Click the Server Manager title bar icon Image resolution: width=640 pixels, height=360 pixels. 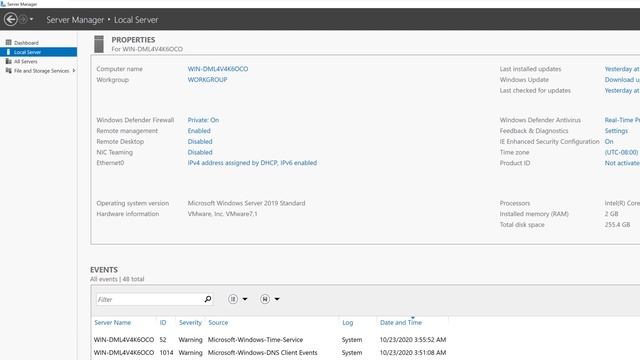click(3, 4)
